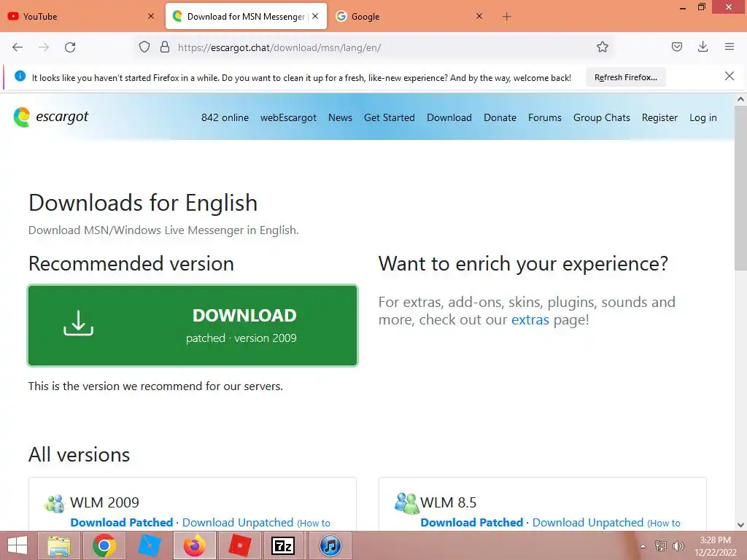Click Download Patched under WLM 8.5
747x560 pixels.
coord(472,522)
